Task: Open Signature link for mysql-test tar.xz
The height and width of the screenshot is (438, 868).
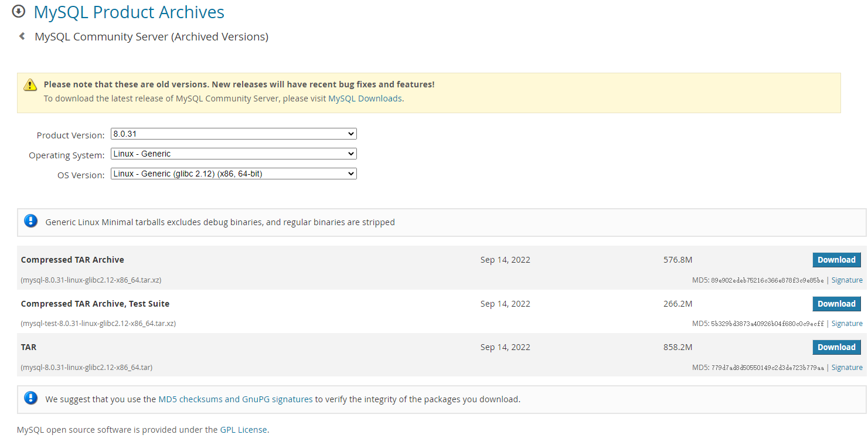Action: [x=847, y=324]
